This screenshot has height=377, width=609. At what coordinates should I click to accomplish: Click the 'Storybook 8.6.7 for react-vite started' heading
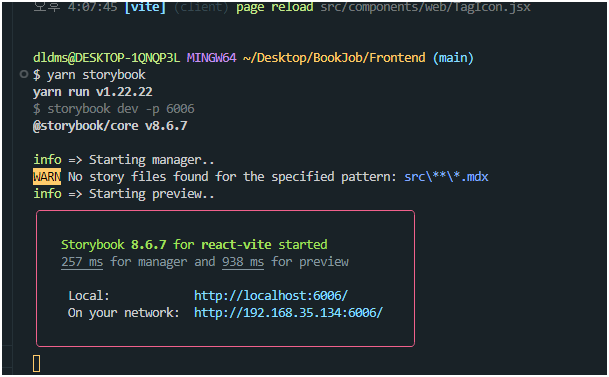194,245
